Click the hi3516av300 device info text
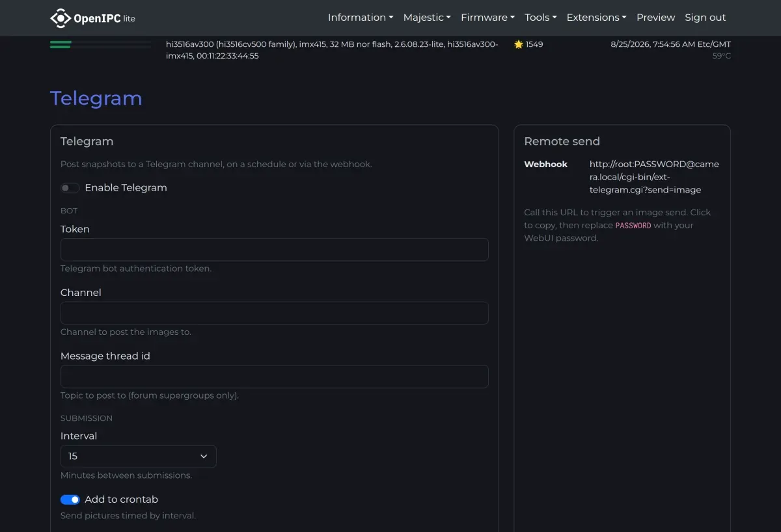781x532 pixels. pos(332,50)
